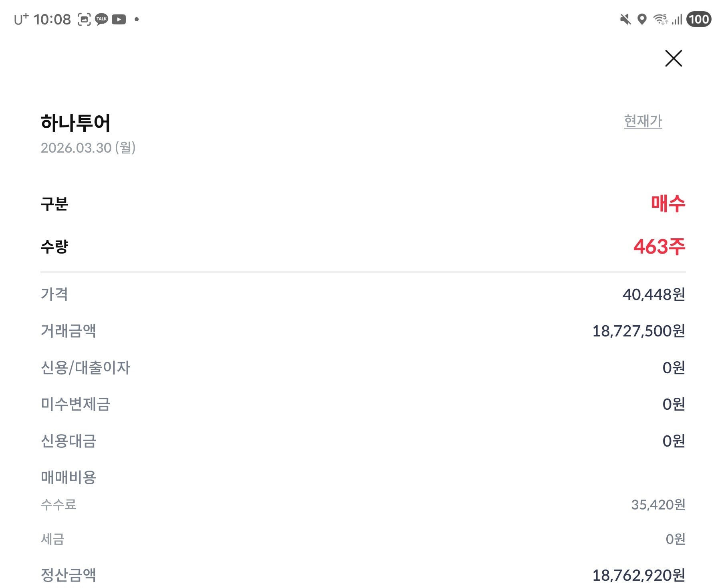Tap the screenshot capture status icon
Image resolution: width=726 pixels, height=588 pixels.
pyautogui.click(x=84, y=19)
